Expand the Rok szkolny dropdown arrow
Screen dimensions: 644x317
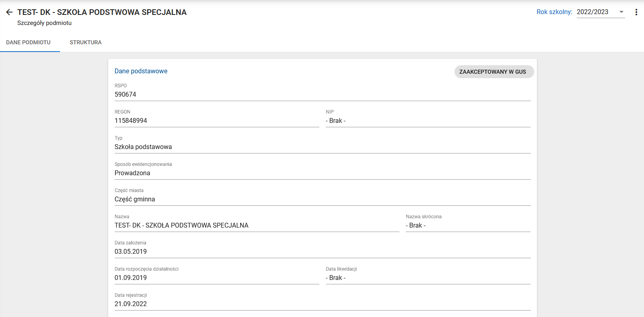[621, 12]
